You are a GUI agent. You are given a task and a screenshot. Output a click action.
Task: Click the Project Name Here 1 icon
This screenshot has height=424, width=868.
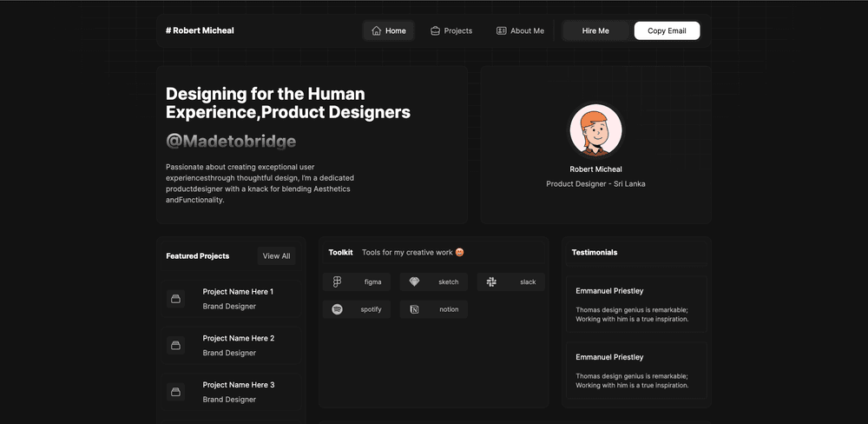(175, 299)
